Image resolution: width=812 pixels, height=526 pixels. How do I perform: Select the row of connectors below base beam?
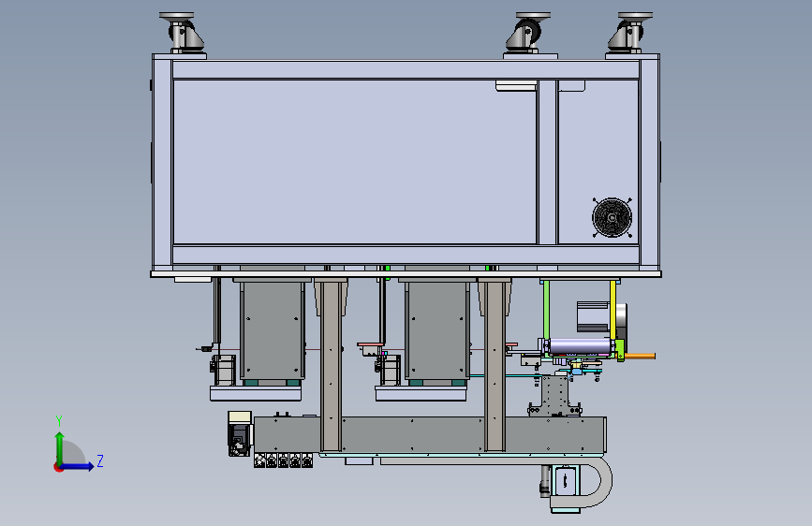click(x=283, y=460)
